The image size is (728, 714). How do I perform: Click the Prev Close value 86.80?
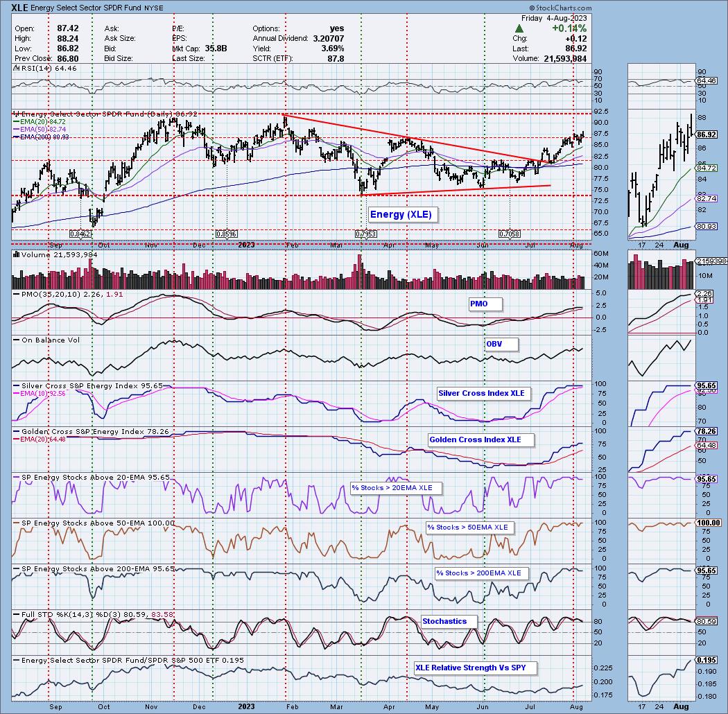68,58
